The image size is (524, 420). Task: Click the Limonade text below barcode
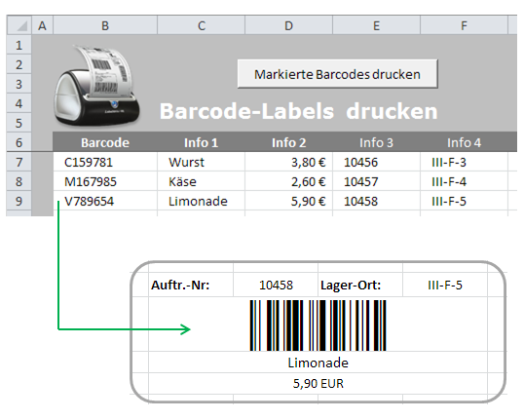pyautogui.click(x=318, y=363)
